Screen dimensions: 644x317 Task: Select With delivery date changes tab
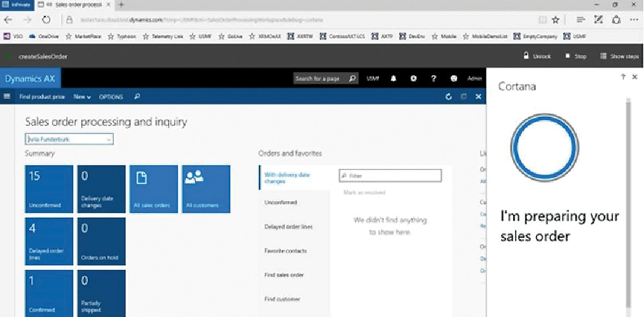(294, 178)
